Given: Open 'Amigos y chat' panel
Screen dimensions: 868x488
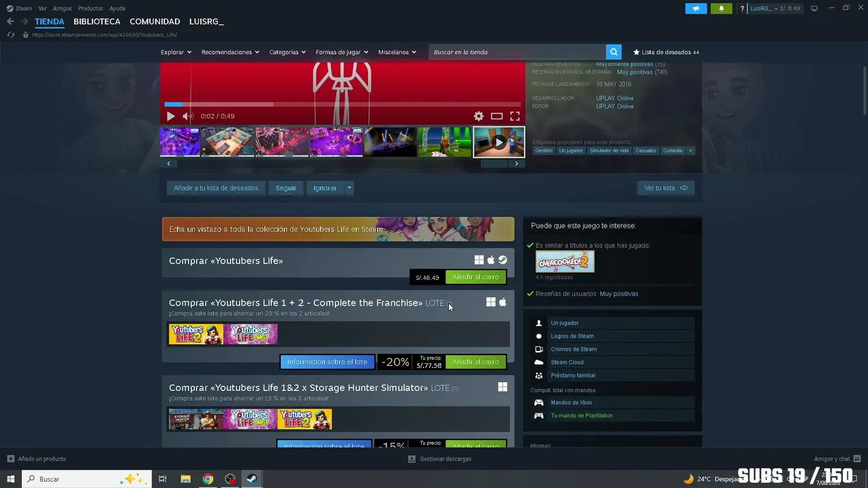Looking at the screenshot, I should pyautogui.click(x=837, y=459).
